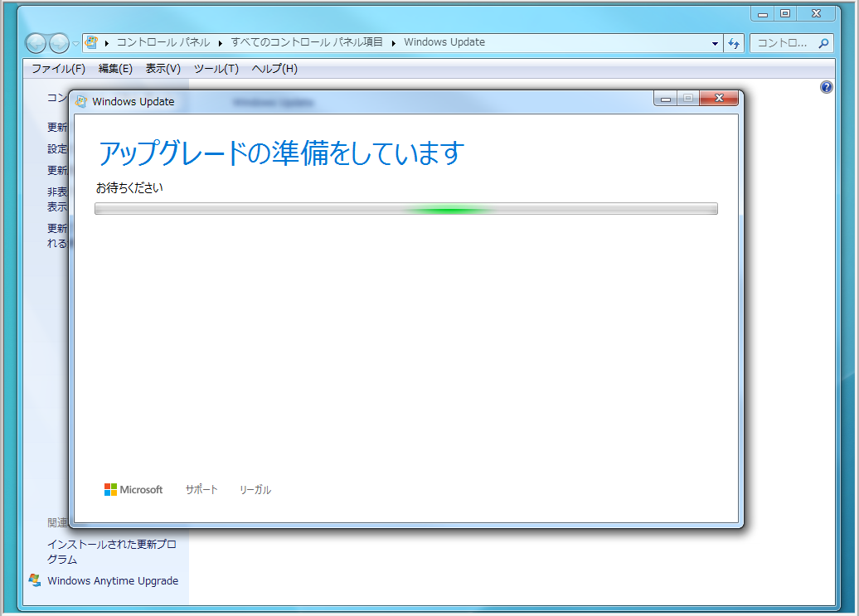
Task: Open Windows Anytime Upgrade link
Action: [x=113, y=580]
